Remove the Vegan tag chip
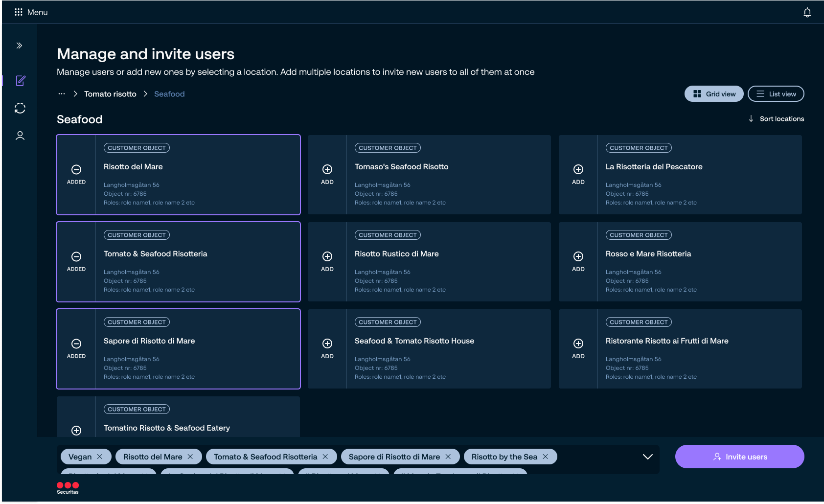 coord(100,457)
